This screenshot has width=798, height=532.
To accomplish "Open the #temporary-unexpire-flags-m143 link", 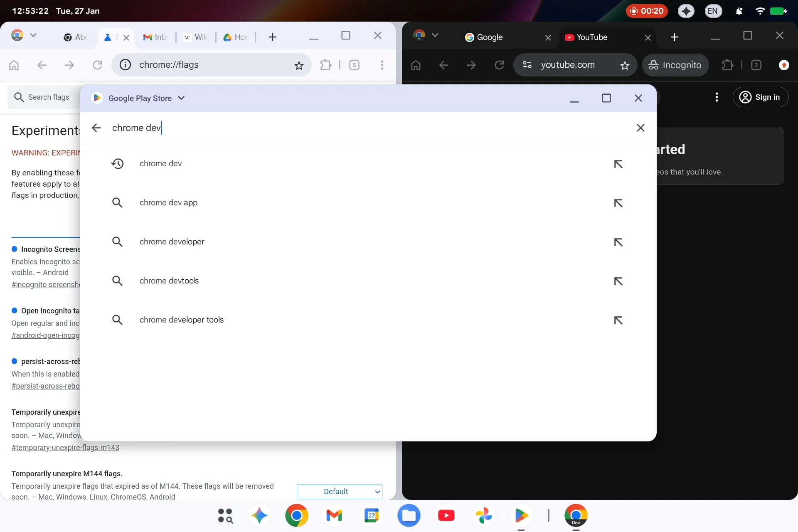I will click(x=65, y=448).
